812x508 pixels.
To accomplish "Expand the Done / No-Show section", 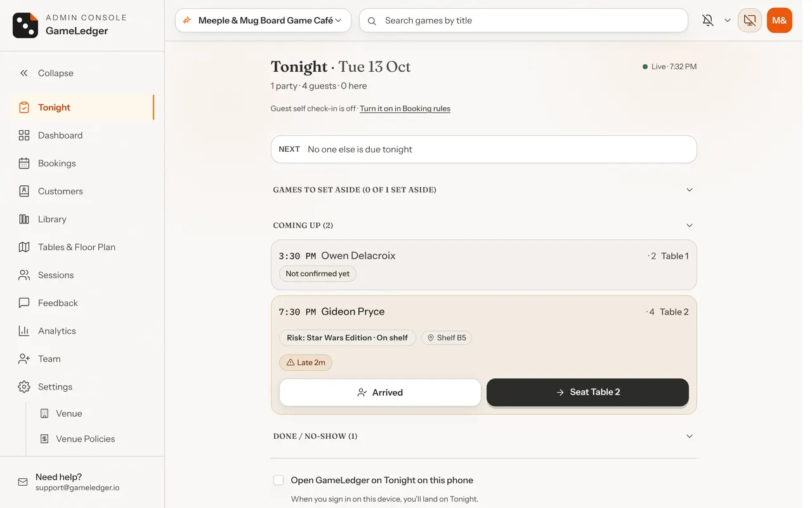I will [484, 436].
